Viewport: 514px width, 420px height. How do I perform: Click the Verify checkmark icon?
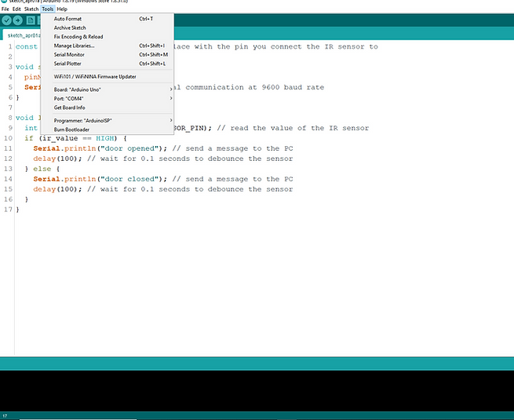6,20
